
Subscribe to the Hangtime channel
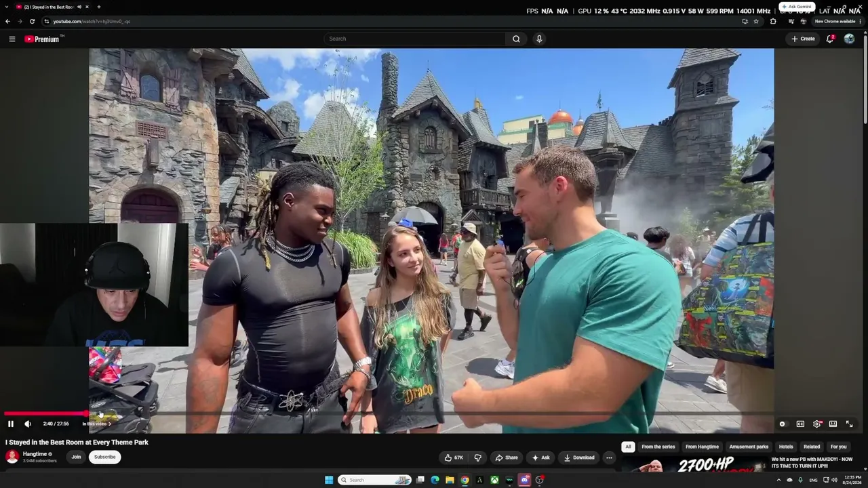[x=104, y=457]
